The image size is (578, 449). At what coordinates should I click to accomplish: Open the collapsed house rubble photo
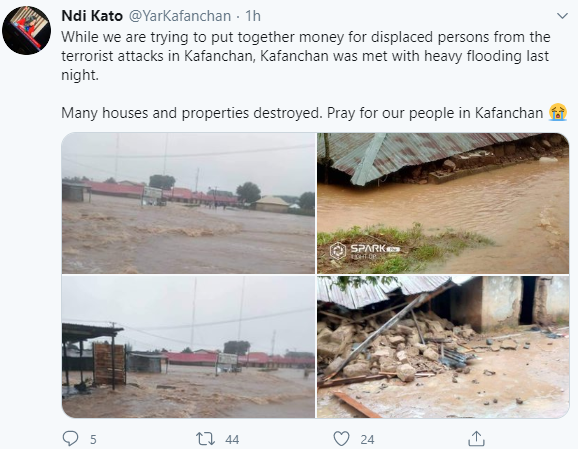click(443, 347)
